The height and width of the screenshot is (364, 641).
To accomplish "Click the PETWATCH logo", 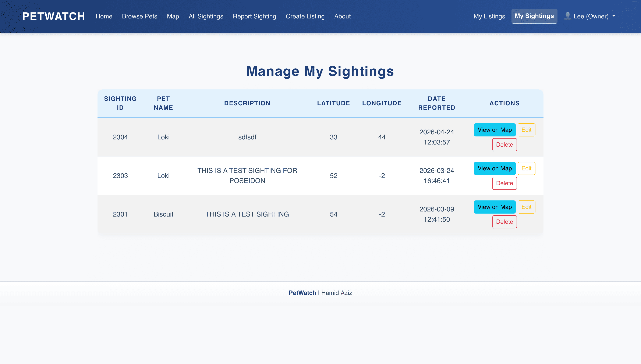I will 53,16.
